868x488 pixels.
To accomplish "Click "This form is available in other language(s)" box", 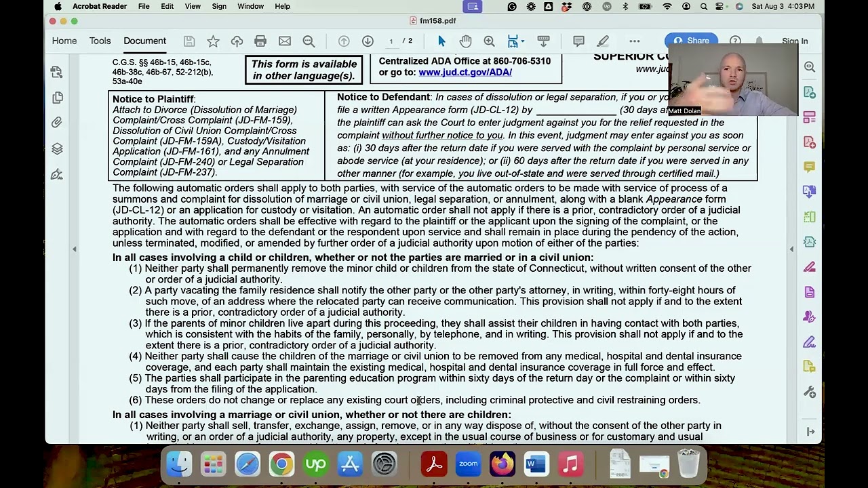I will (x=304, y=70).
